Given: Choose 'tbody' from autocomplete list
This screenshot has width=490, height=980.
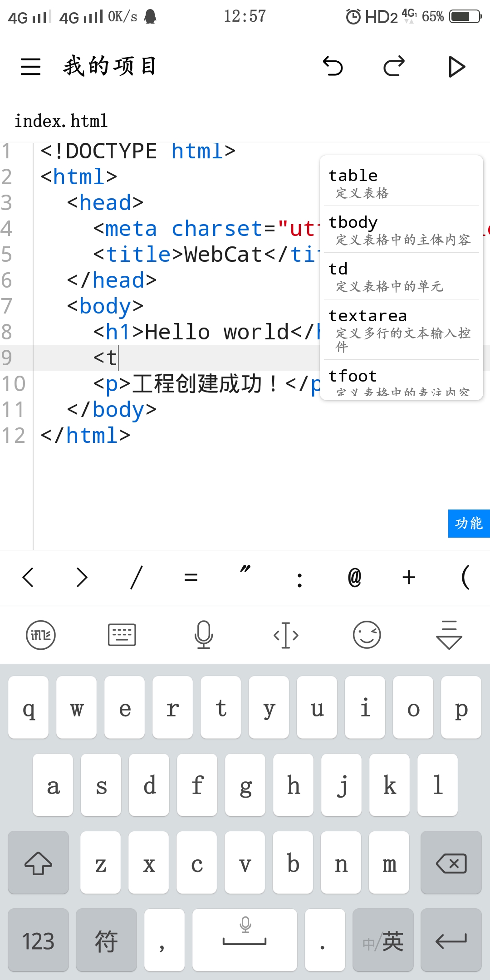Looking at the screenshot, I should [x=402, y=230].
